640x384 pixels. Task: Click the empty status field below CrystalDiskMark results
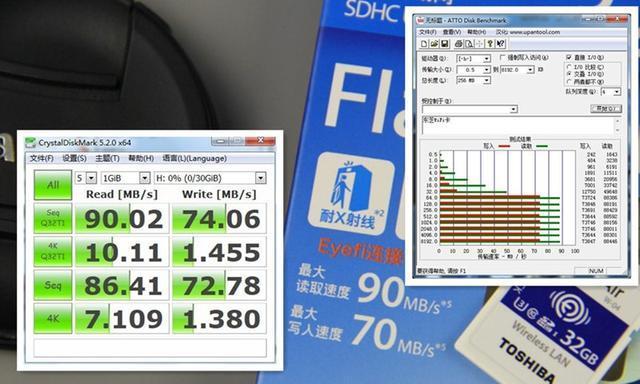click(x=150, y=348)
